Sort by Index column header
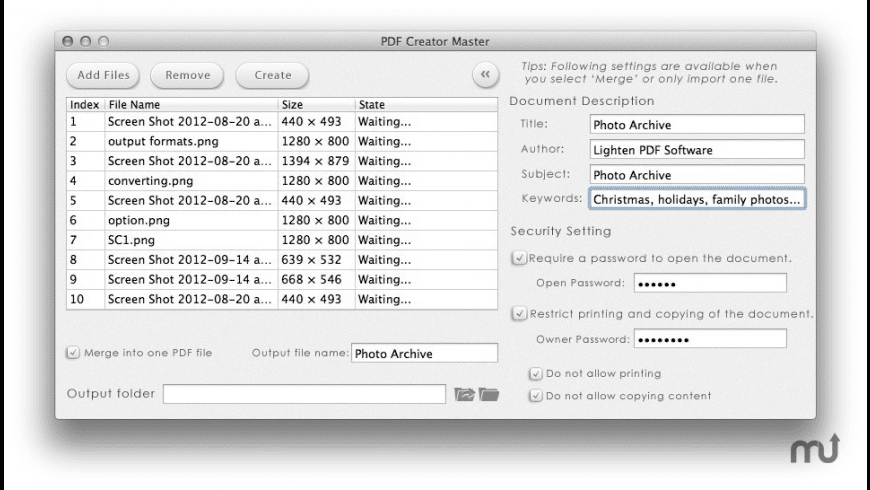Viewport: 870px width, 490px height. point(85,104)
